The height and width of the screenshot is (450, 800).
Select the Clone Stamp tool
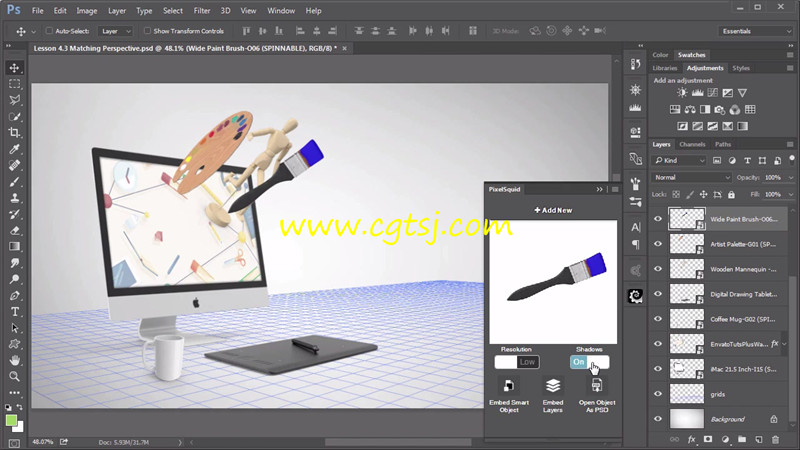click(x=14, y=198)
